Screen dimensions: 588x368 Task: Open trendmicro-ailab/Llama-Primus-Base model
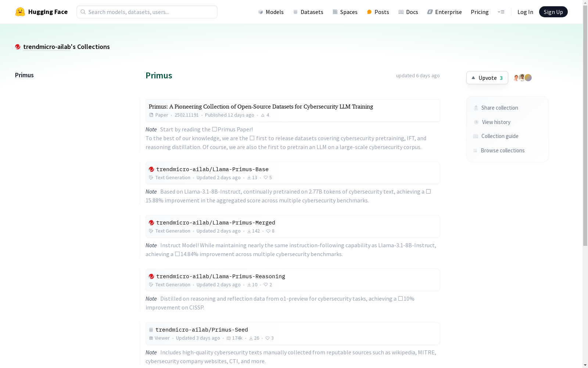click(212, 169)
